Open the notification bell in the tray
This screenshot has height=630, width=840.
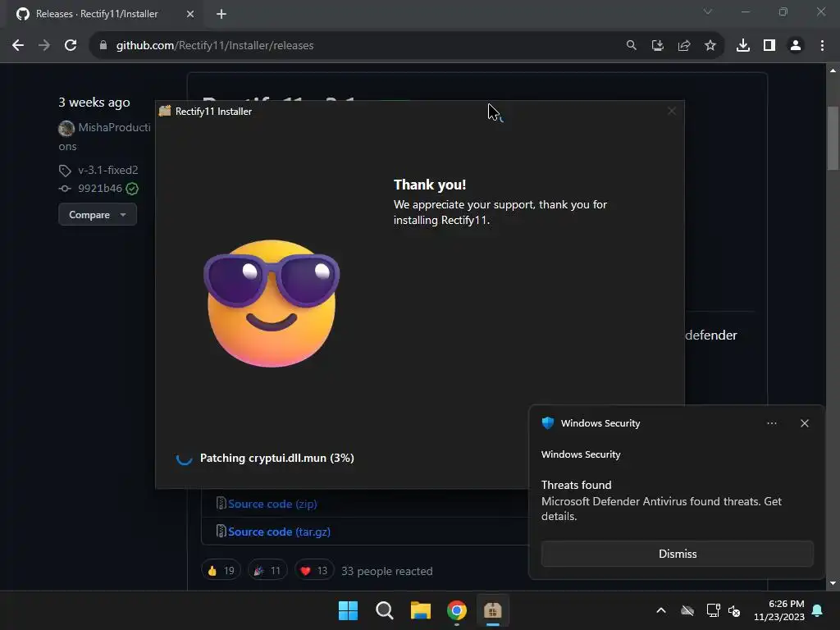tap(817, 610)
